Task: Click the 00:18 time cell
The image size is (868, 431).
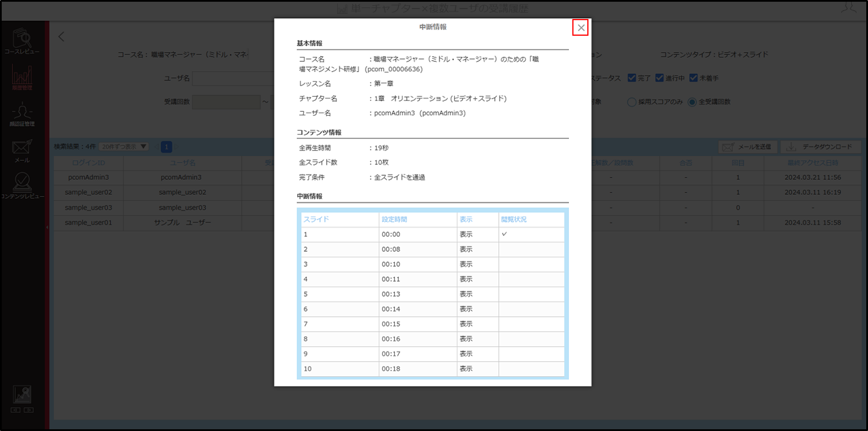Action: (418, 369)
